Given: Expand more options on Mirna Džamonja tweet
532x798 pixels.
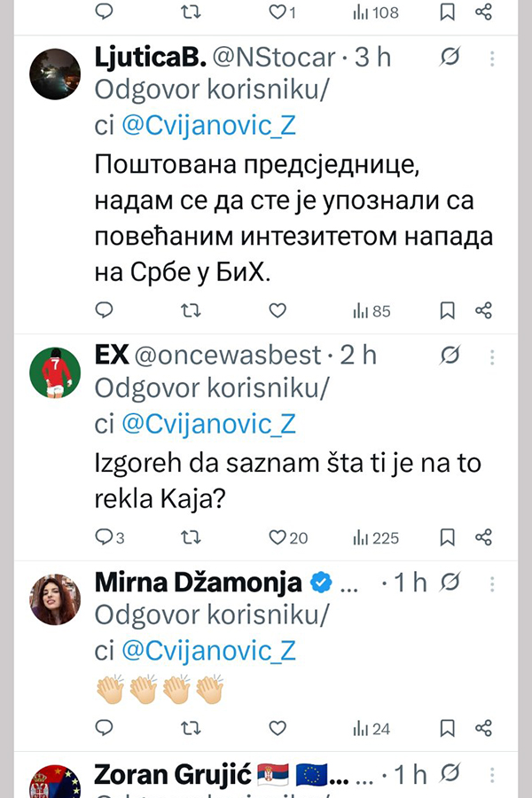Looking at the screenshot, I should [x=493, y=583].
